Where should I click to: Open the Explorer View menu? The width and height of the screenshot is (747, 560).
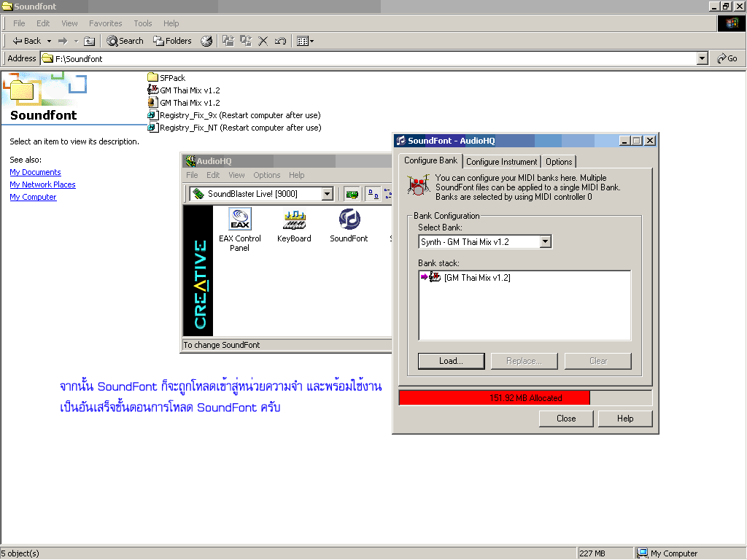coord(69,23)
